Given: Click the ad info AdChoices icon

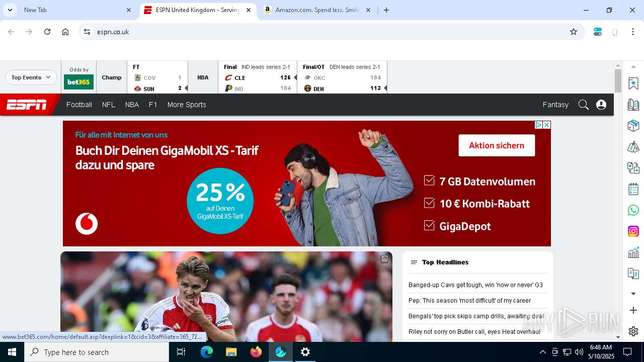Looking at the screenshot, I should click(x=538, y=125).
